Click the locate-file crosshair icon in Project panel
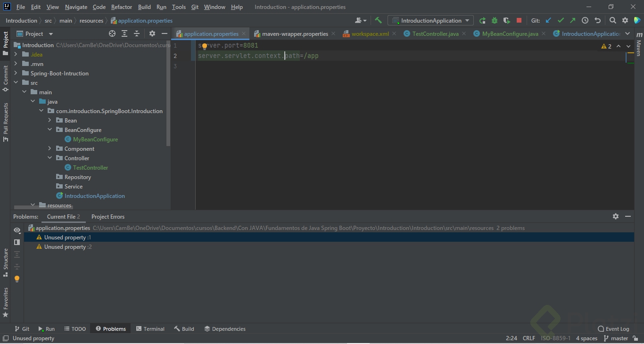The image size is (644, 344). click(112, 33)
